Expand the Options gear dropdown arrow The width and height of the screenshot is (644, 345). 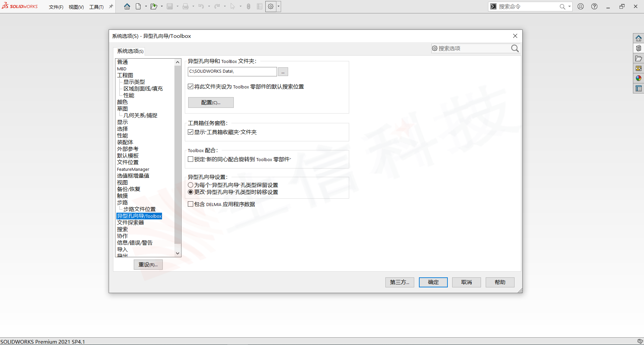click(278, 6)
